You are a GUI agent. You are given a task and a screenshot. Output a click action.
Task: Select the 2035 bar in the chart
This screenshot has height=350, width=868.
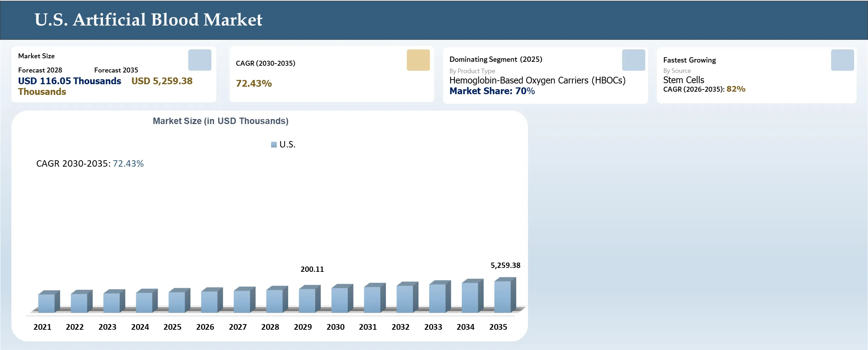(x=505, y=295)
